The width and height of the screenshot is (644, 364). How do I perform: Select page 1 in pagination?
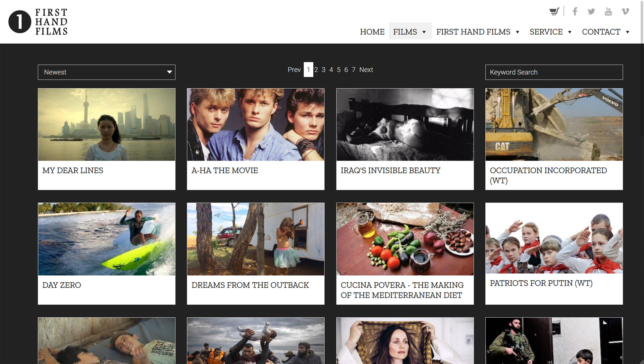308,70
